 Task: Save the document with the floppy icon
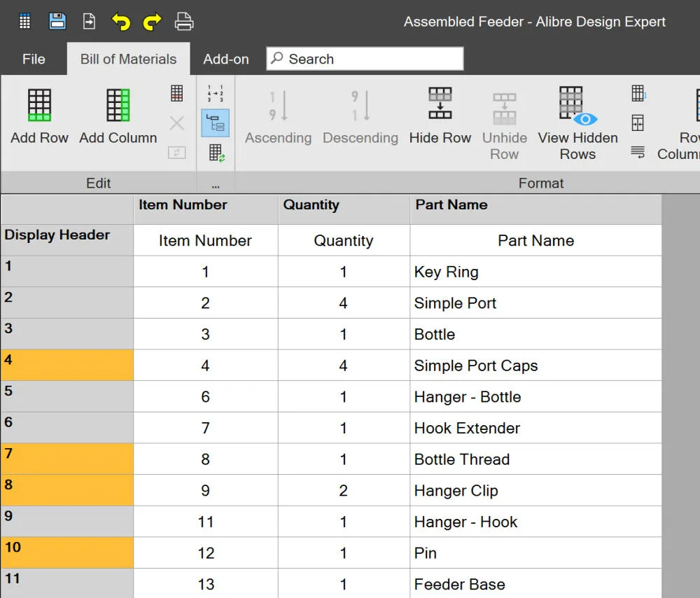(57, 21)
